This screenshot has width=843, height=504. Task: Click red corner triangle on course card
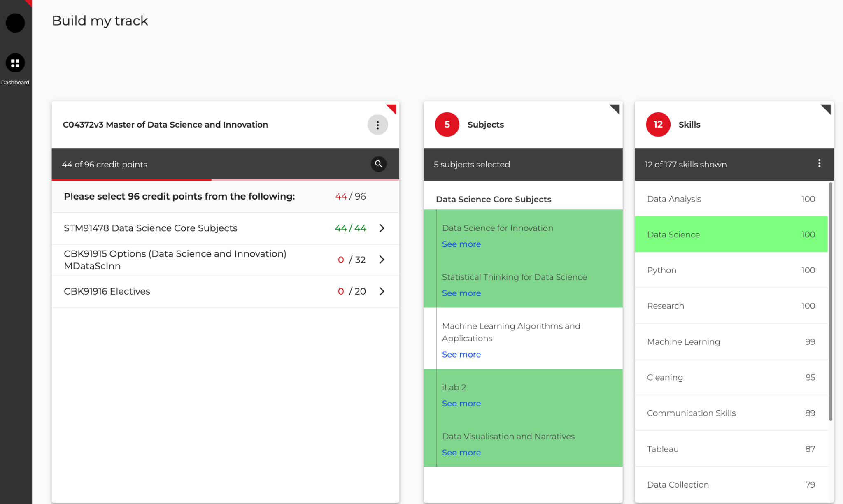tap(392, 108)
